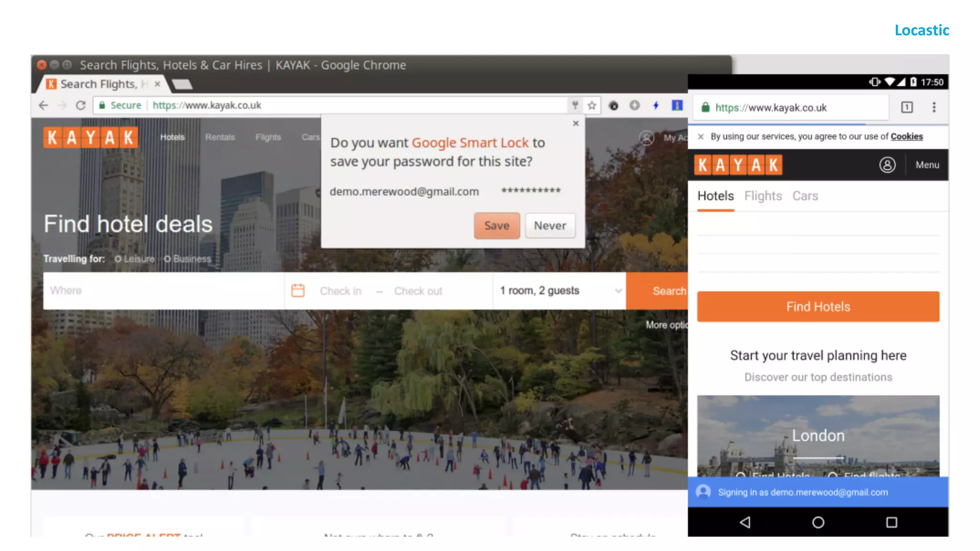Click the Where destination input field
Image resolution: width=980 pixels, height=551 pixels.
point(163,290)
